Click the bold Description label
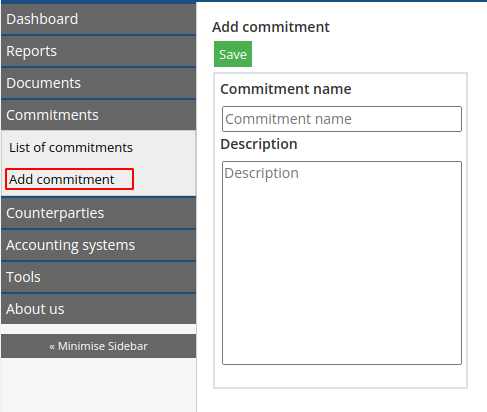The width and height of the screenshot is (487, 412). [x=259, y=144]
